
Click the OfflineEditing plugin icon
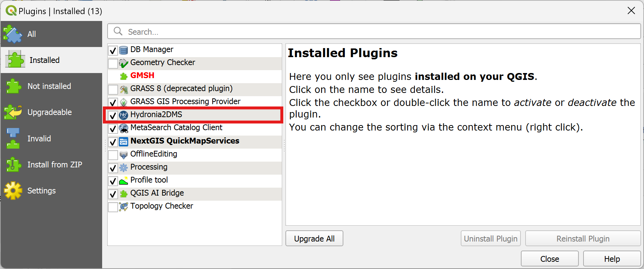124,155
